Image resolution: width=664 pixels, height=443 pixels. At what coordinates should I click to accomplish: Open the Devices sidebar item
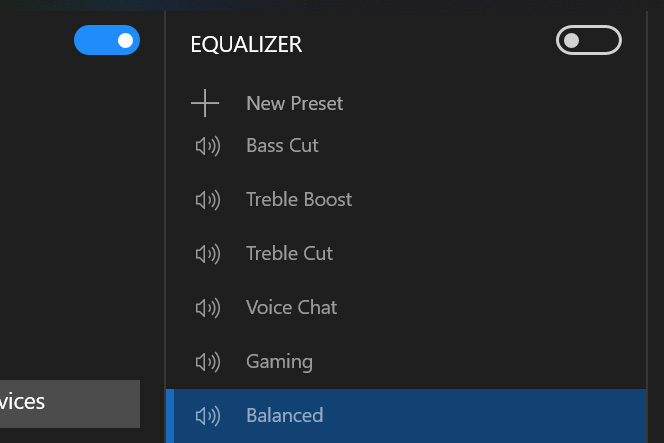click(70, 404)
